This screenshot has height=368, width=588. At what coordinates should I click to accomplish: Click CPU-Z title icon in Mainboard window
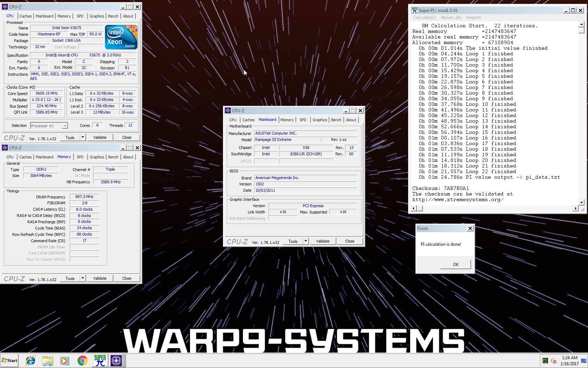click(x=228, y=110)
